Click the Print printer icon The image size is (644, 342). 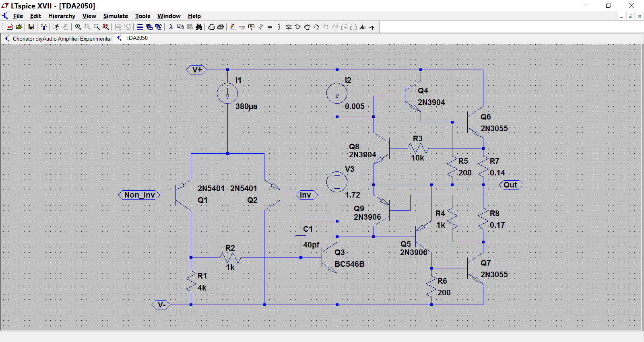point(221,27)
